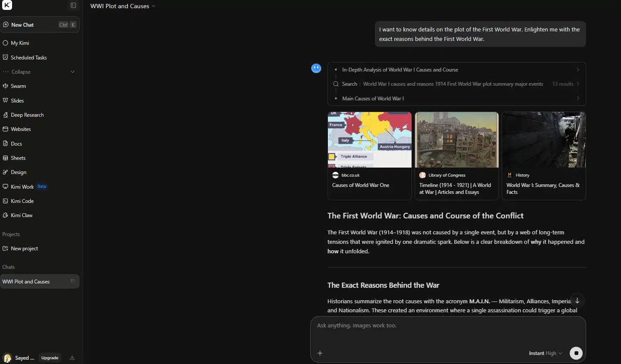Expand Main Causes of World War I step

pyautogui.click(x=457, y=99)
